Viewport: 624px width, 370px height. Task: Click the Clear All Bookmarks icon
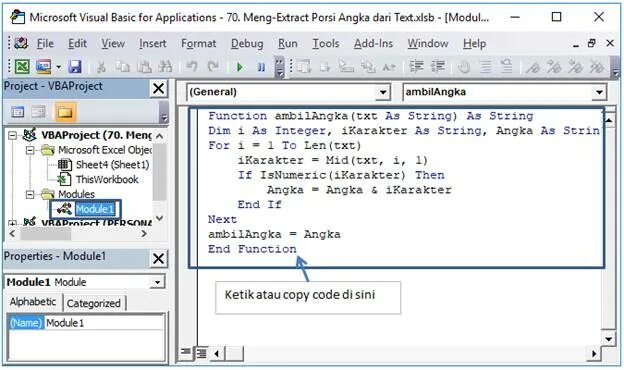point(597,67)
